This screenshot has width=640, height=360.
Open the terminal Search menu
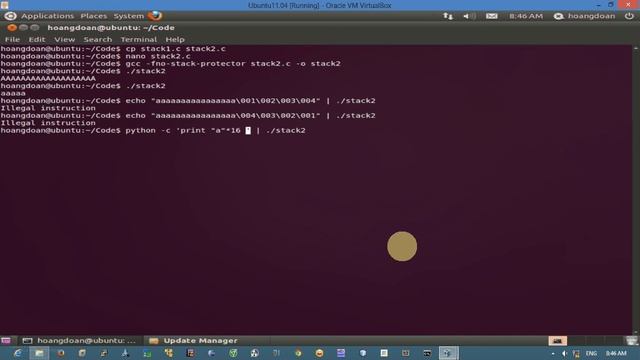[98, 40]
